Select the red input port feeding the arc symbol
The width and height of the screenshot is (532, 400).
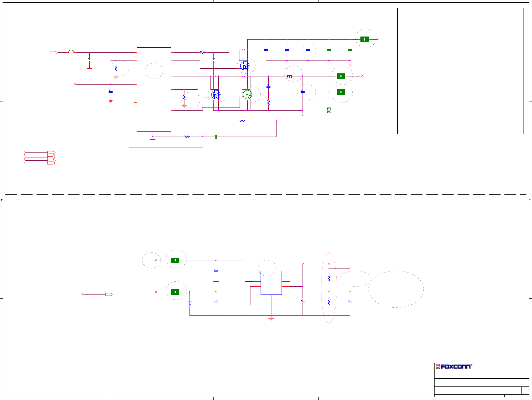pyautogui.click(x=54, y=52)
